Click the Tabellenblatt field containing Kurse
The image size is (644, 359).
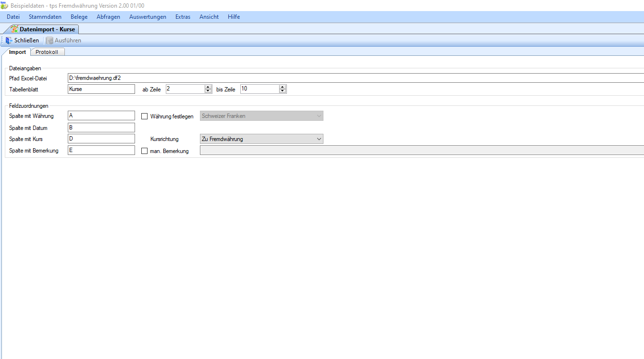[x=101, y=89]
